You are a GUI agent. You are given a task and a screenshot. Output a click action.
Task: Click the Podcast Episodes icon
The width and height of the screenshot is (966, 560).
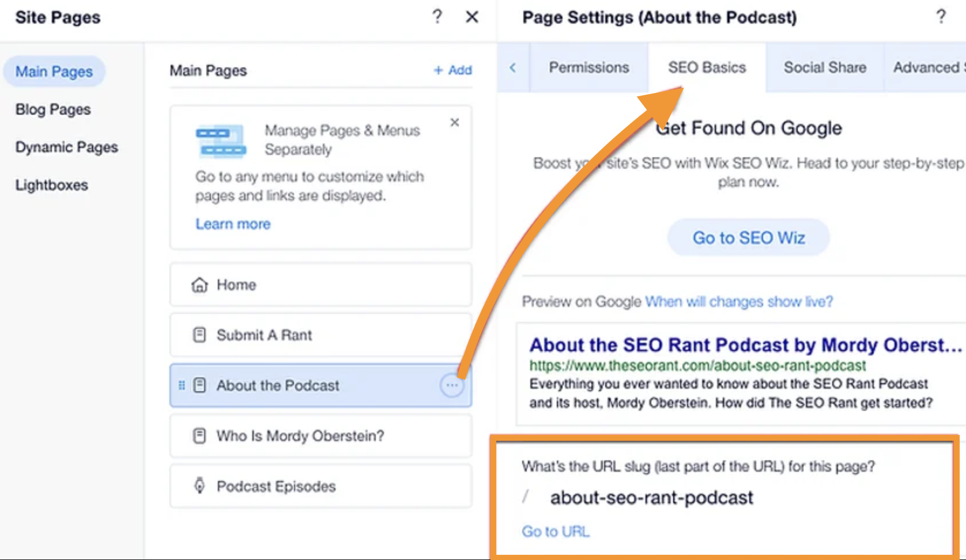pos(199,486)
